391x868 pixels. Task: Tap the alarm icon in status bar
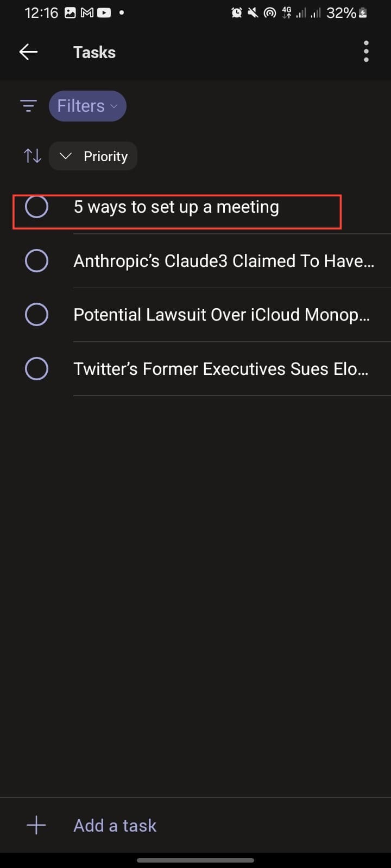tap(237, 12)
